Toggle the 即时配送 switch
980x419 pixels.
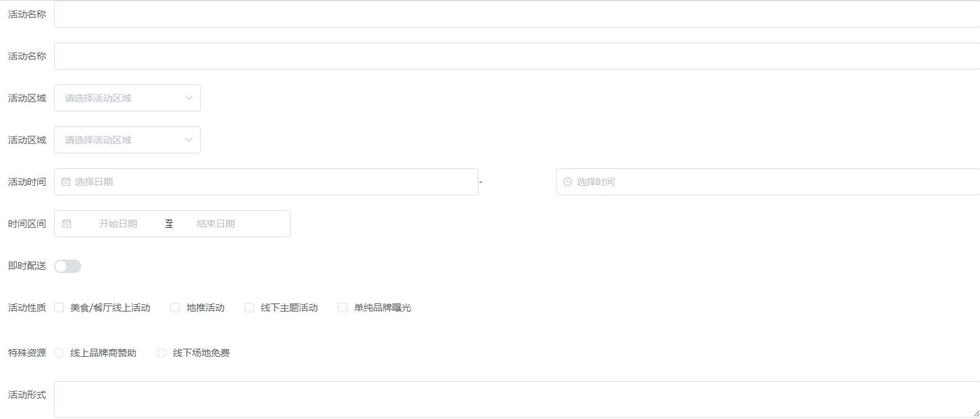[x=68, y=266]
